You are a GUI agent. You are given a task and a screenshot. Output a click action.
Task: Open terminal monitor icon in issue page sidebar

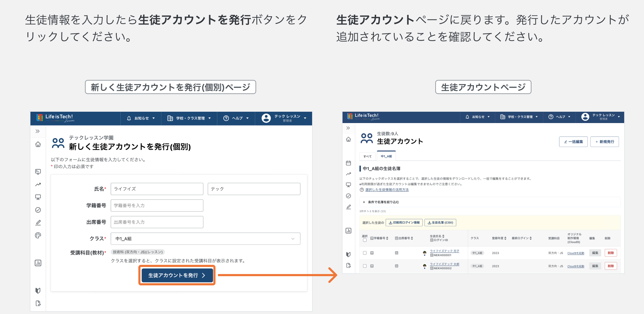tap(38, 172)
